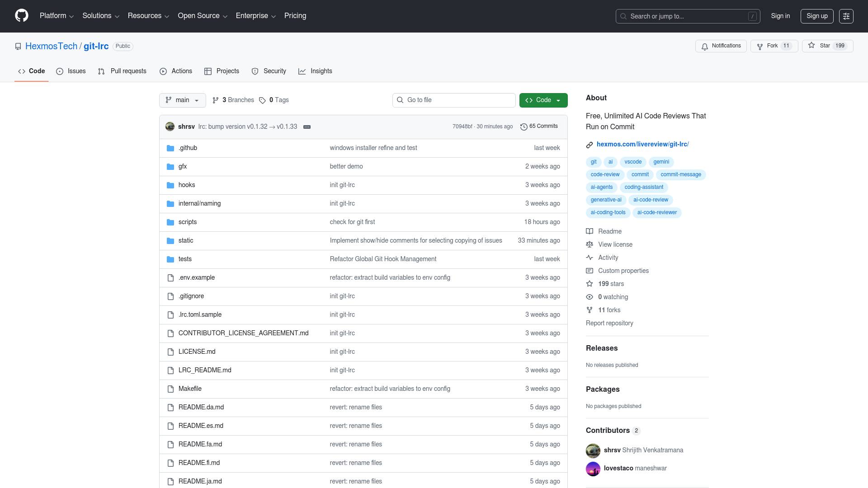The width and height of the screenshot is (868, 488).
Task: Switch to the Pull requests tab
Action: pyautogui.click(x=122, y=71)
